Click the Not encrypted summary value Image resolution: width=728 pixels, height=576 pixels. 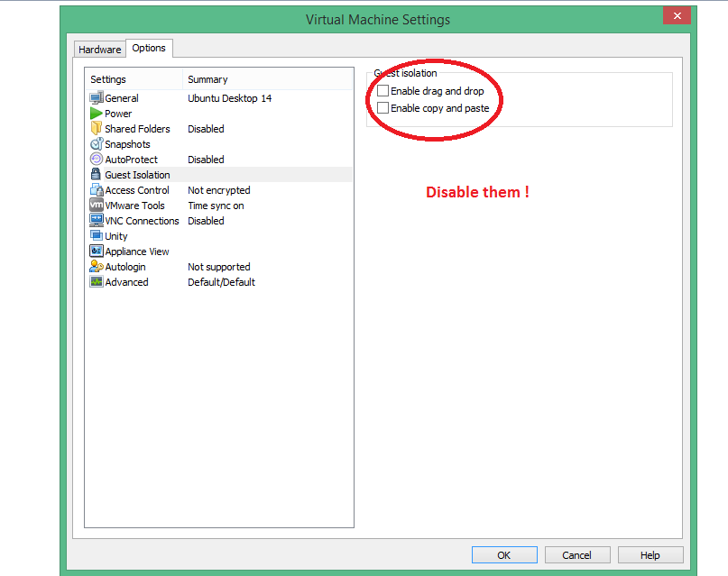pyautogui.click(x=219, y=190)
